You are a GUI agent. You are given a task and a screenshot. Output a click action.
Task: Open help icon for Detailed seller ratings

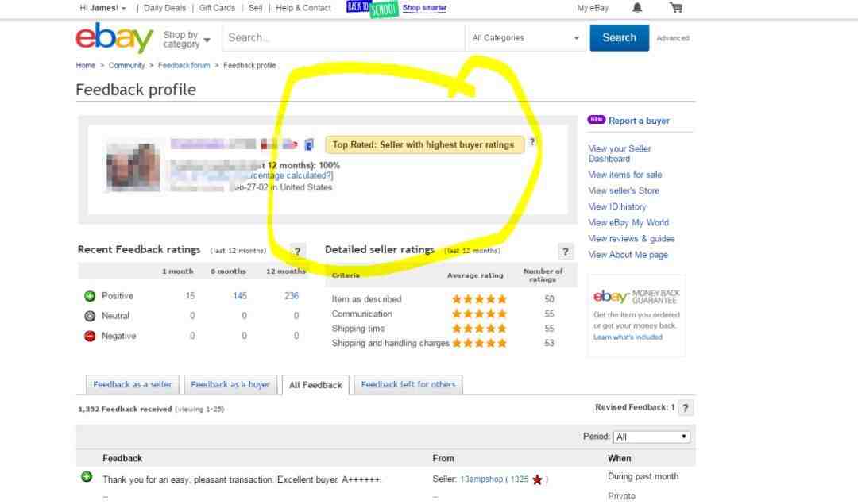[x=566, y=252]
